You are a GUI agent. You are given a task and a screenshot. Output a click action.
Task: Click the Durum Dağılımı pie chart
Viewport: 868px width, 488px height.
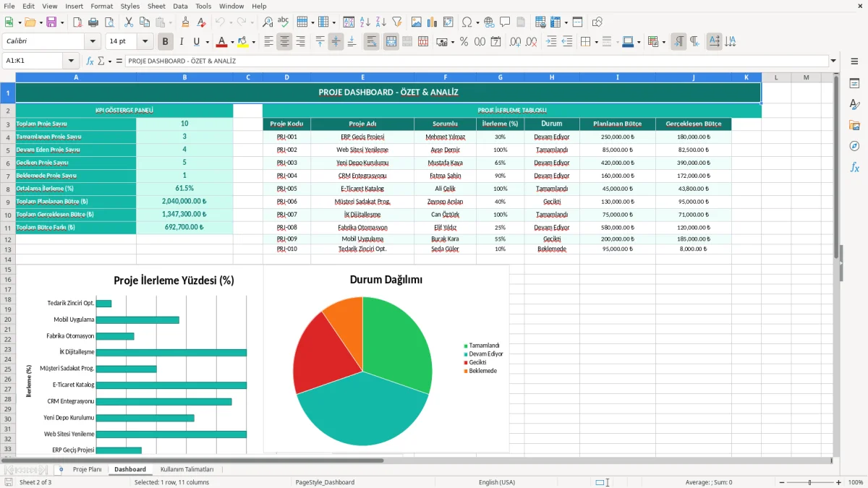(362, 371)
